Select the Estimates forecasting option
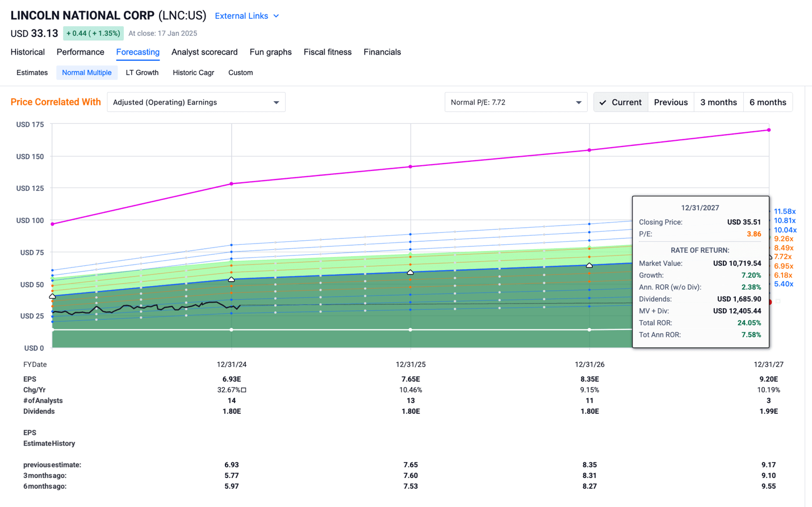The height and width of the screenshot is (507, 812). (32, 73)
